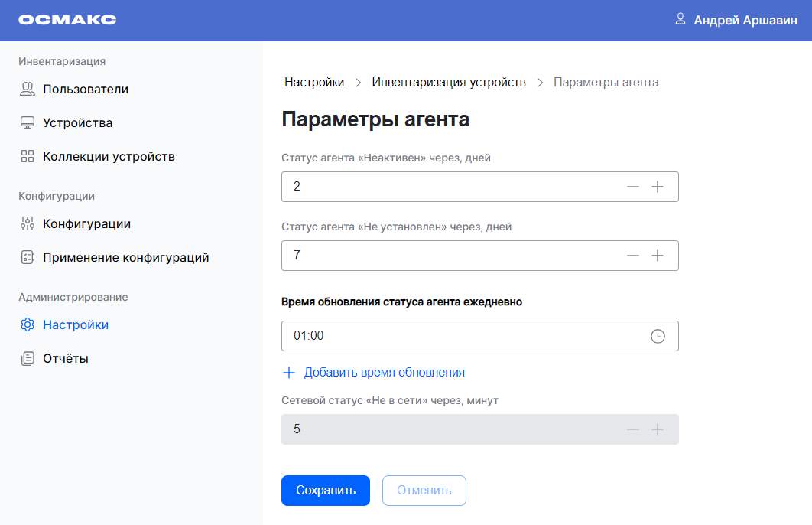Open Отчёты via report icon

coord(28,357)
